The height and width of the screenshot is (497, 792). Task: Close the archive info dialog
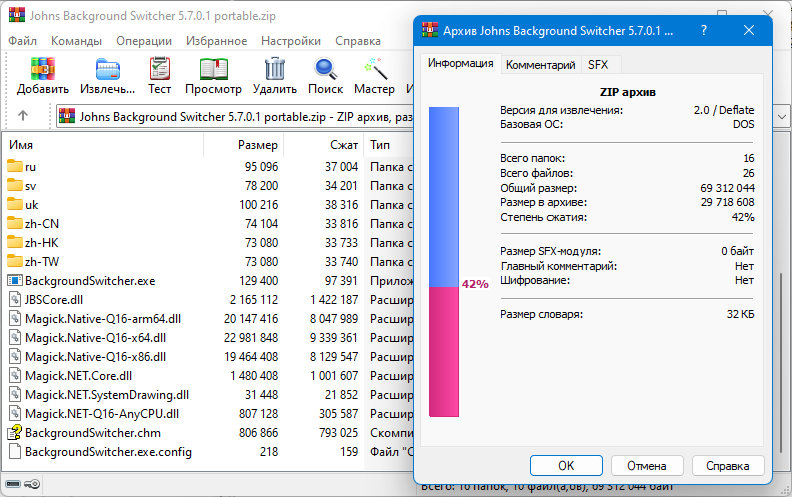pos(749,30)
